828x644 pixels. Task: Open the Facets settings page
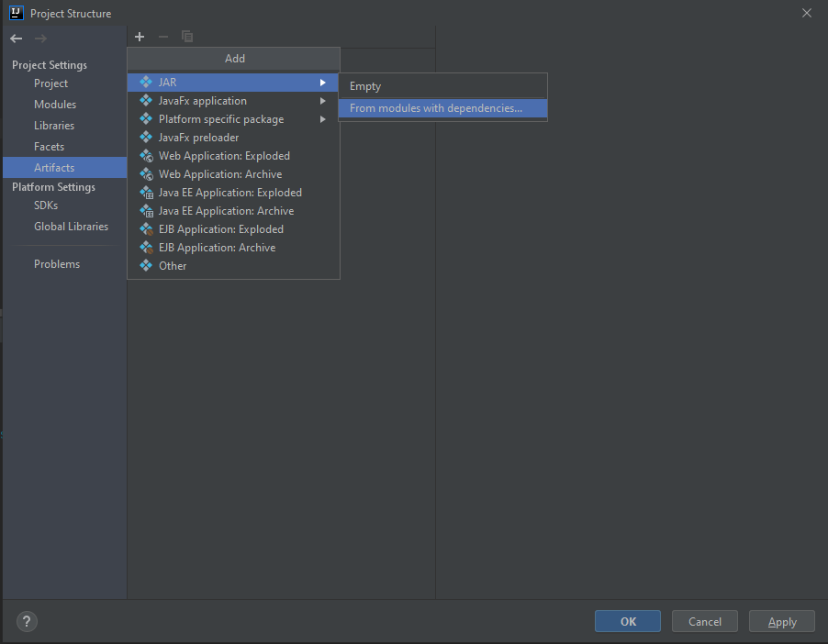(x=64, y=147)
